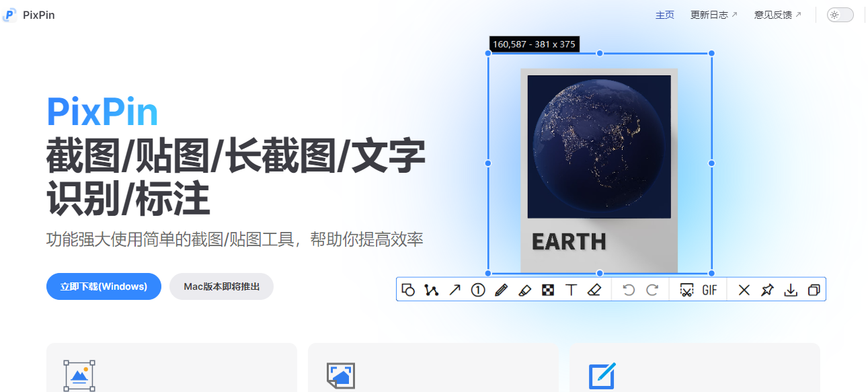
Task: Select the polyline tool
Action: click(431, 290)
